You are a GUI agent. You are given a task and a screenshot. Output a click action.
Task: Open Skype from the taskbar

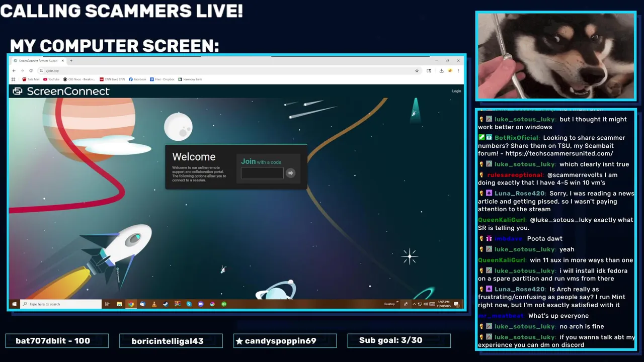[189, 304]
